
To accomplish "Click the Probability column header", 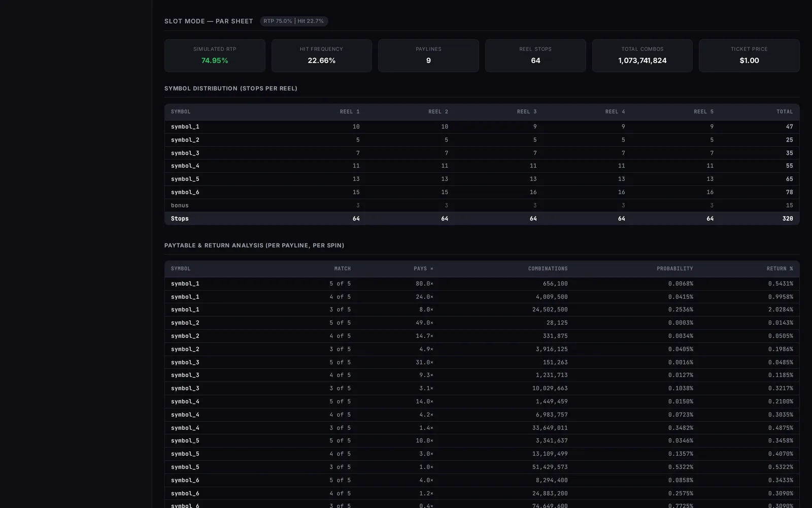I will [675, 269].
